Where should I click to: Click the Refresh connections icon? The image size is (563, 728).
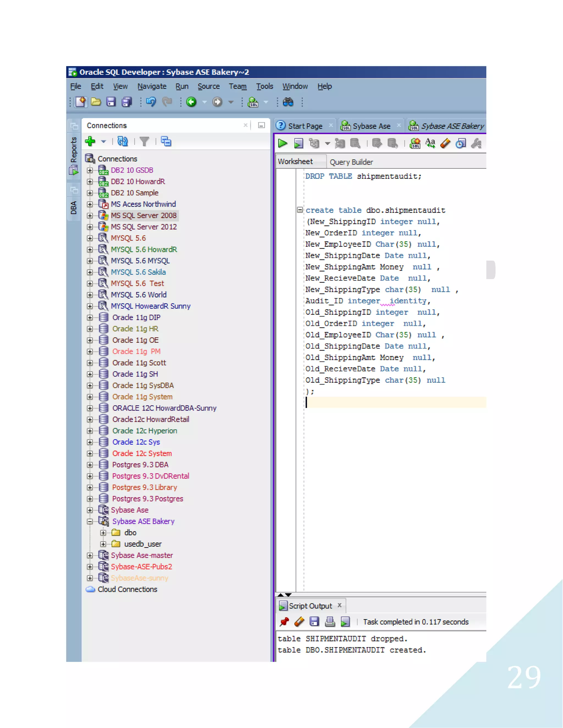123,141
